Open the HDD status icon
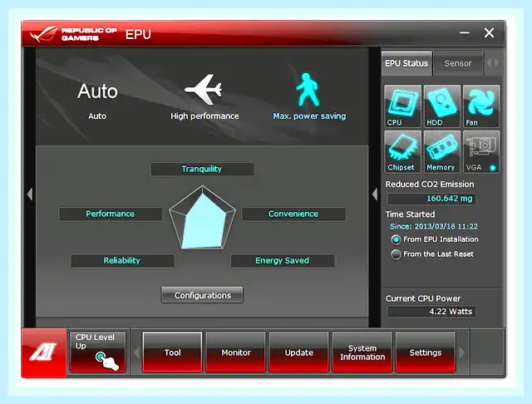 coord(441,106)
